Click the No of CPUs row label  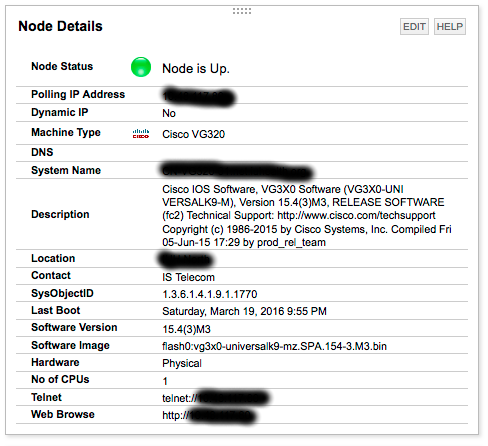point(60,379)
